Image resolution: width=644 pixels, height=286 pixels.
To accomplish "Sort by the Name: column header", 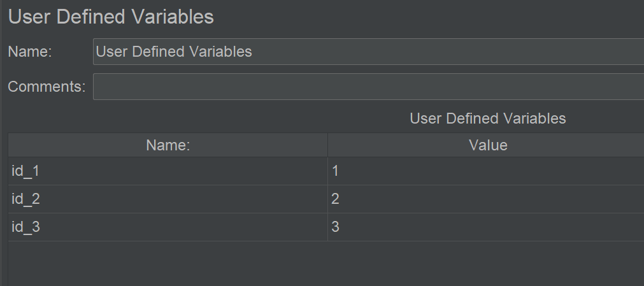I will tap(168, 145).
